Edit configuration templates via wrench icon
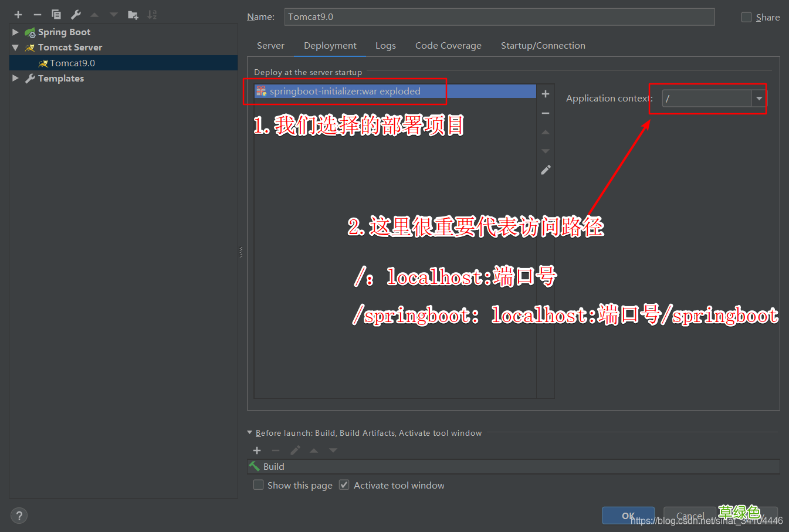 [76, 14]
